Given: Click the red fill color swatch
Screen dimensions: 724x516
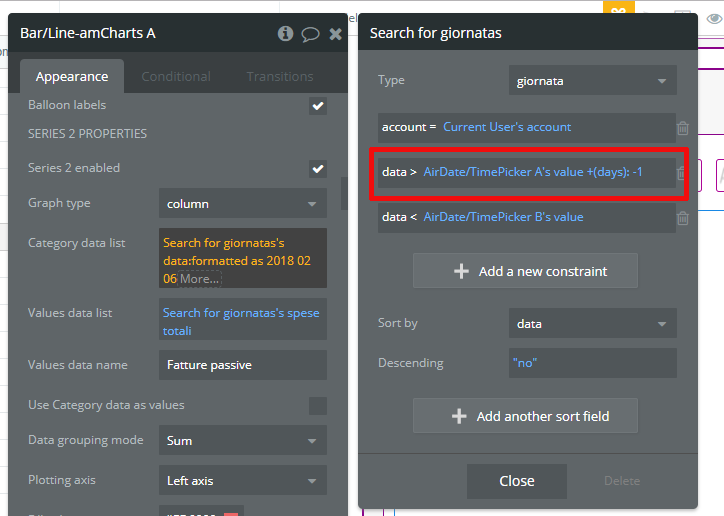Looking at the screenshot, I should (230, 512).
